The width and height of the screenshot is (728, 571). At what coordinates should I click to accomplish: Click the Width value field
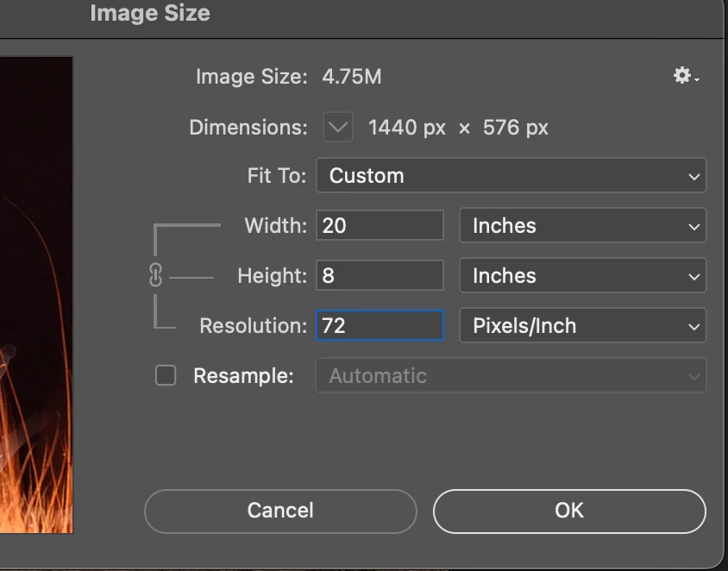[380, 226]
